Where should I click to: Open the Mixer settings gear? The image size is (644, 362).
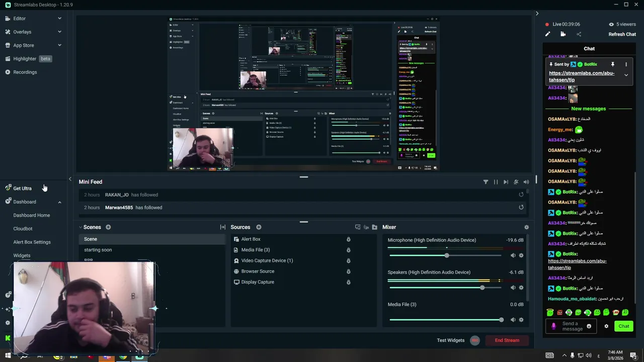(526, 227)
